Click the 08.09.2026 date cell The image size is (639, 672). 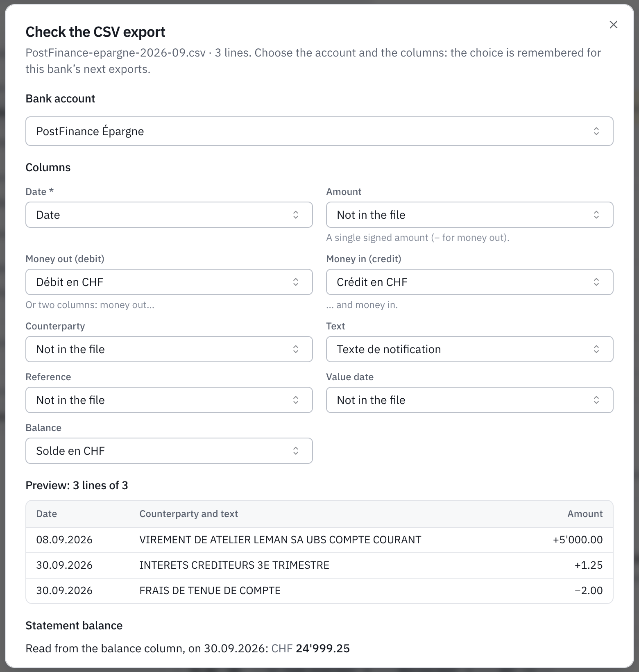[64, 540]
